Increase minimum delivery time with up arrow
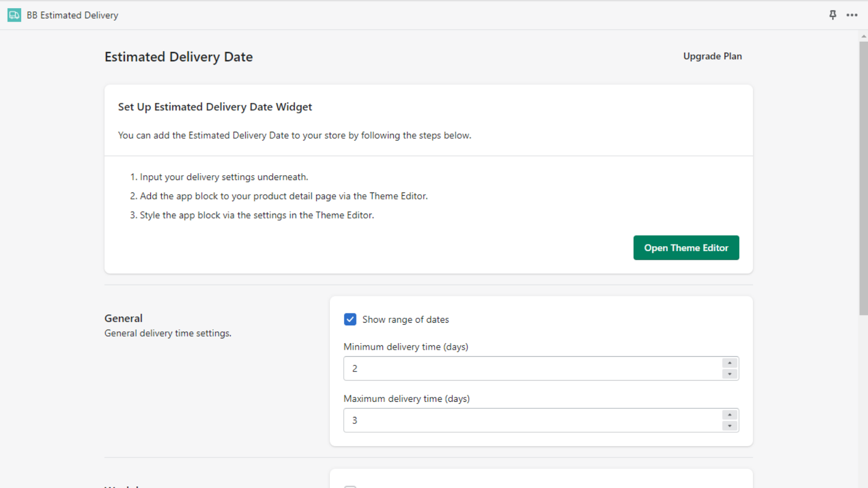This screenshot has height=488, width=868. tap(730, 363)
